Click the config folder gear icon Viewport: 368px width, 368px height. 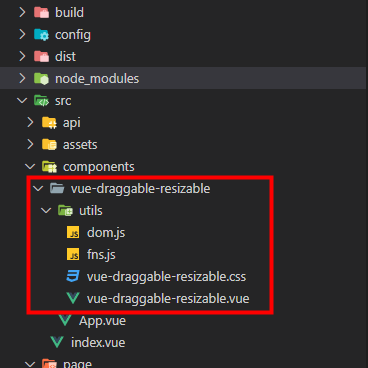click(x=42, y=35)
